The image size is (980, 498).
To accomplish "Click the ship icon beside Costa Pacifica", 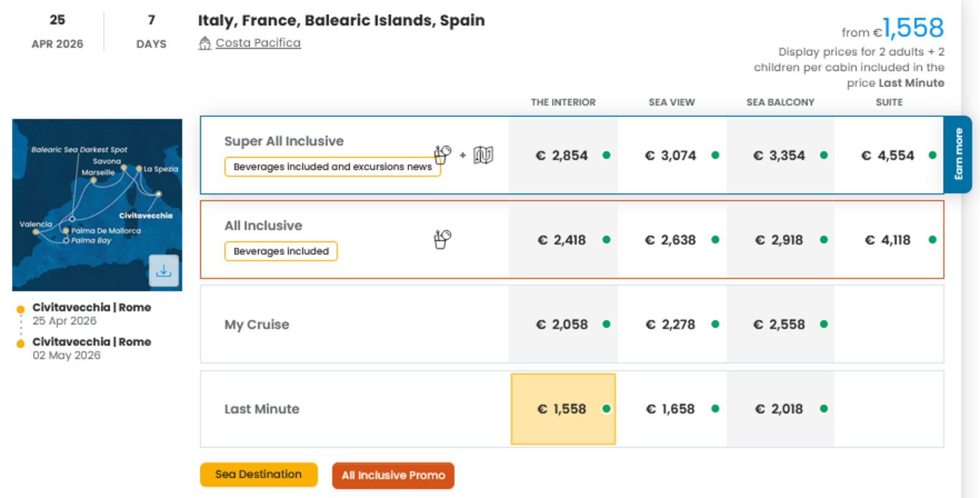I will point(205,43).
